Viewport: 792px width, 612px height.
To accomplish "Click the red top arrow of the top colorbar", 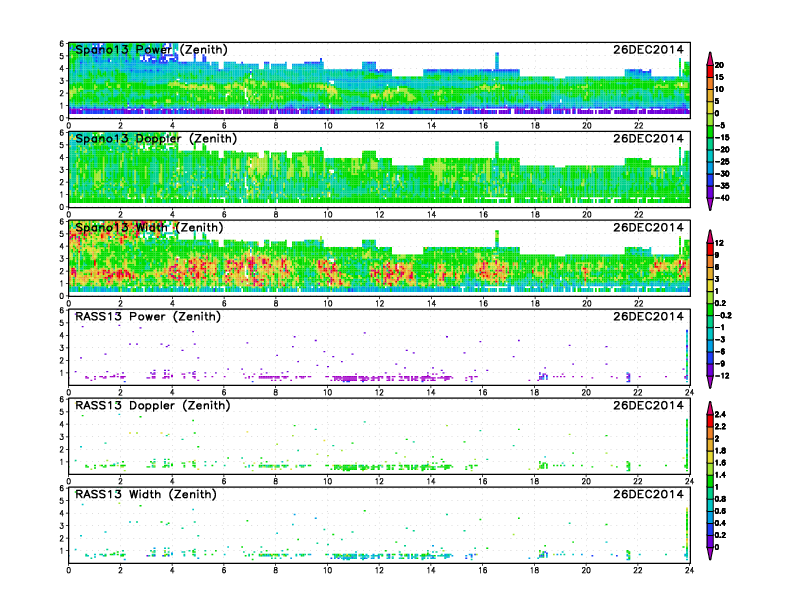I will point(711,54).
